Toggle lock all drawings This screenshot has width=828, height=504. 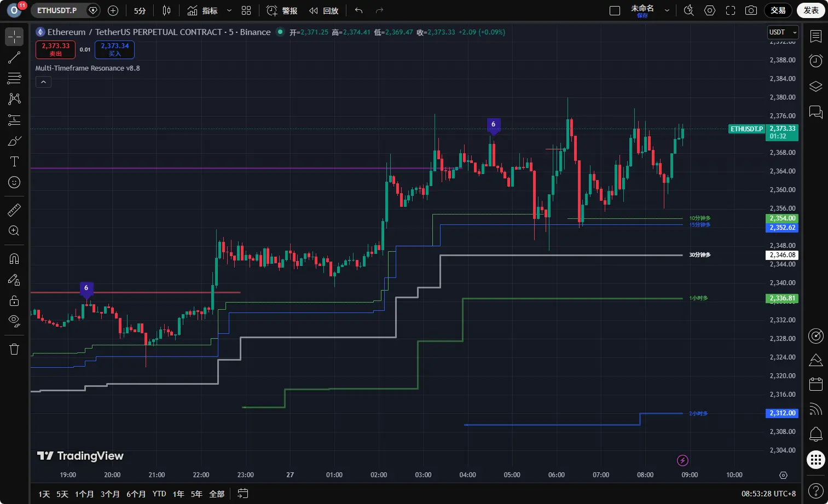pos(14,300)
